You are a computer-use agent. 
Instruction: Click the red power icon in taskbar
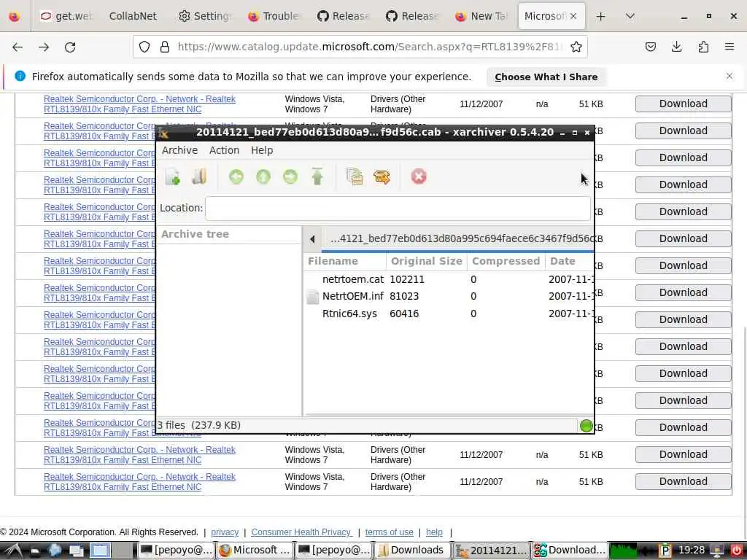point(736,551)
